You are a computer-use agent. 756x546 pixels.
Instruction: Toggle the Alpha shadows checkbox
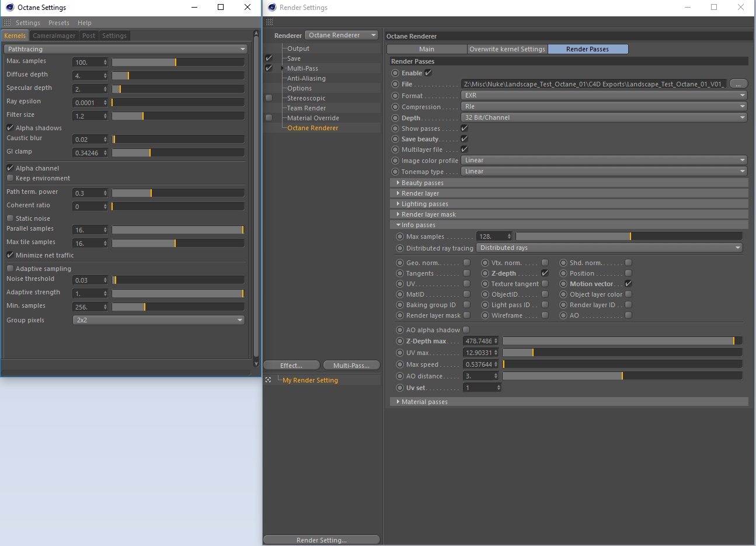pyautogui.click(x=10, y=127)
